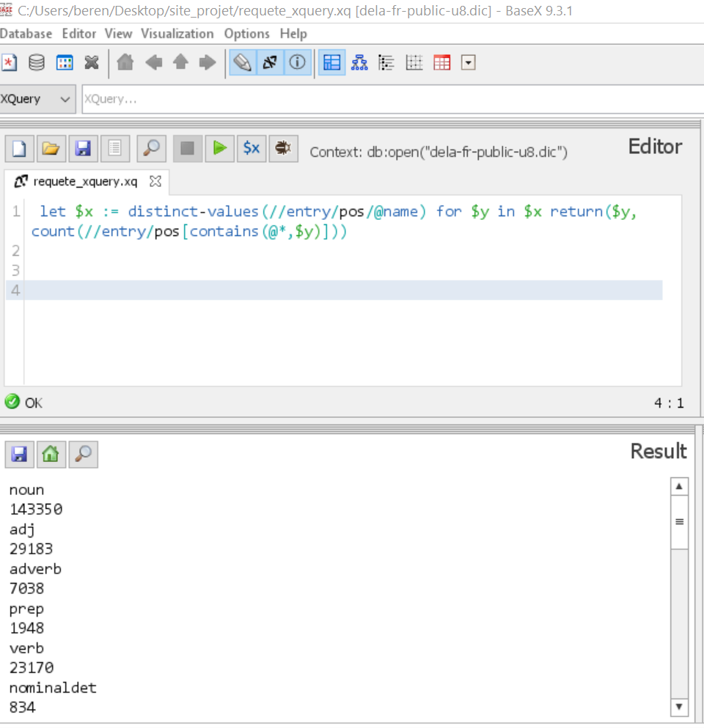Toggle the Plot visualization button
Image resolution: width=704 pixels, height=728 pixels.
[414, 62]
